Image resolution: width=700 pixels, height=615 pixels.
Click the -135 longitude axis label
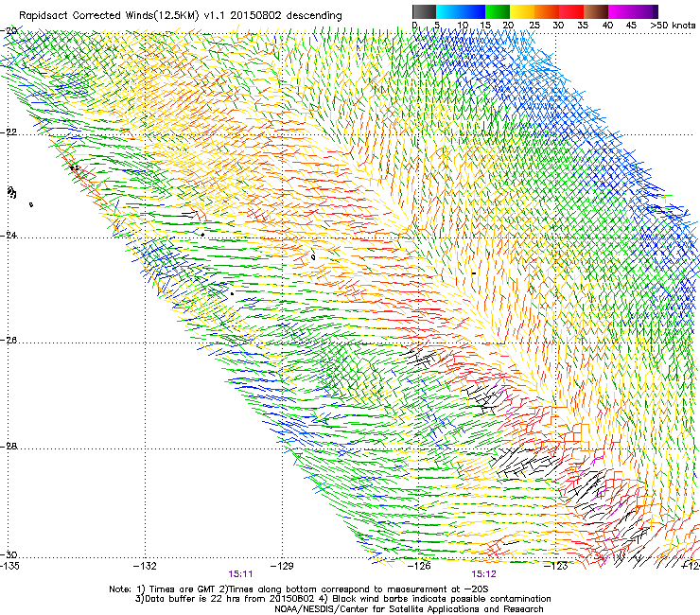9,566
